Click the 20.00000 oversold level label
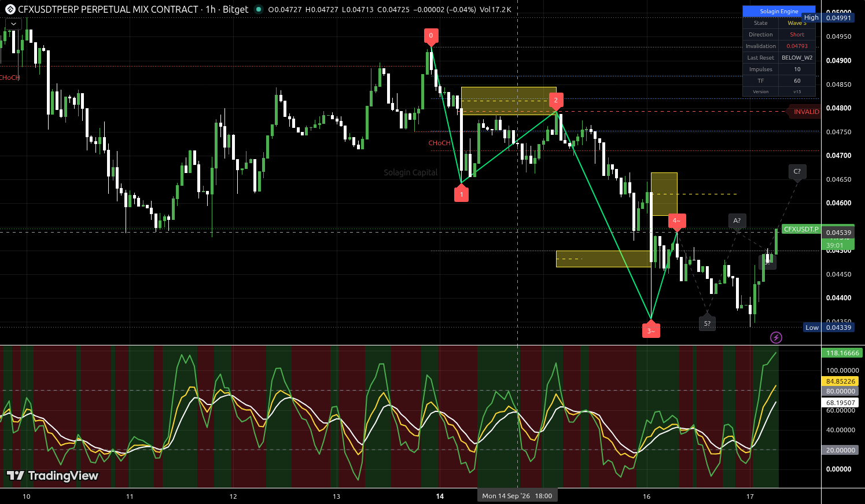Viewport: 865px width, 504px height. 840,450
